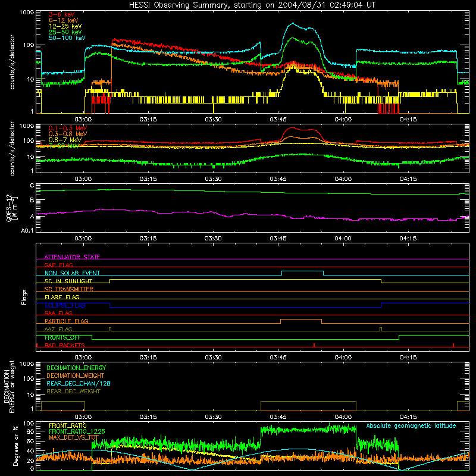Click the FRONT_RATIO legend label

[x=68, y=425]
